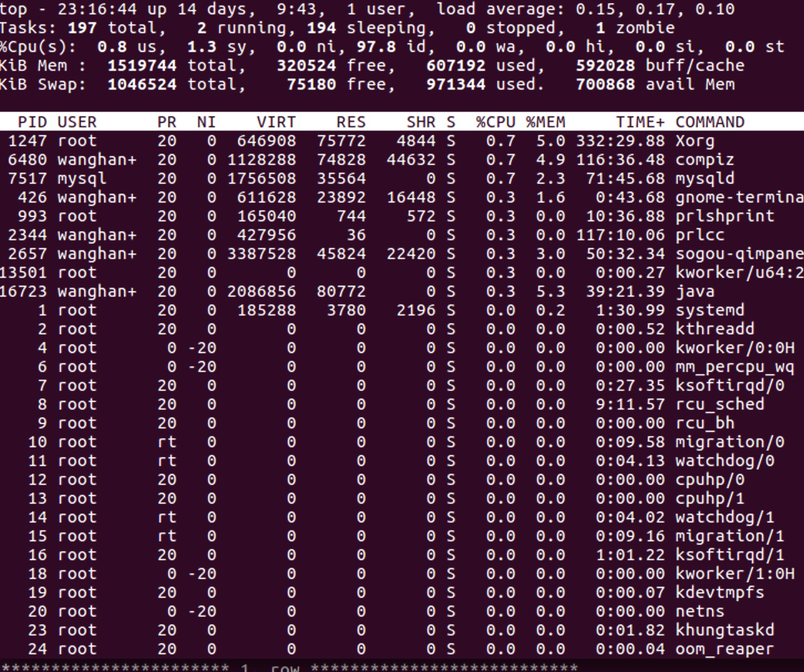Screen dimensions: 804x672
Task: Click the COMMAND column header
Action: click(x=710, y=122)
